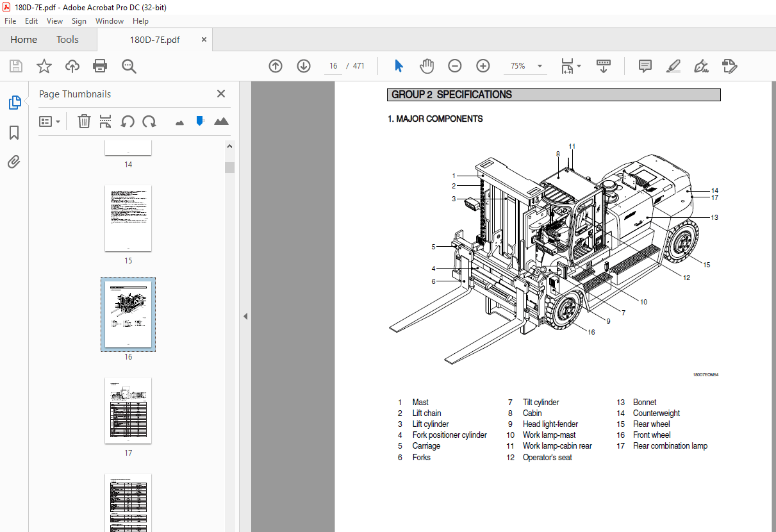Image resolution: width=776 pixels, height=532 pixels.
Task: Collapse the left navigation pane
Action: 245,315
